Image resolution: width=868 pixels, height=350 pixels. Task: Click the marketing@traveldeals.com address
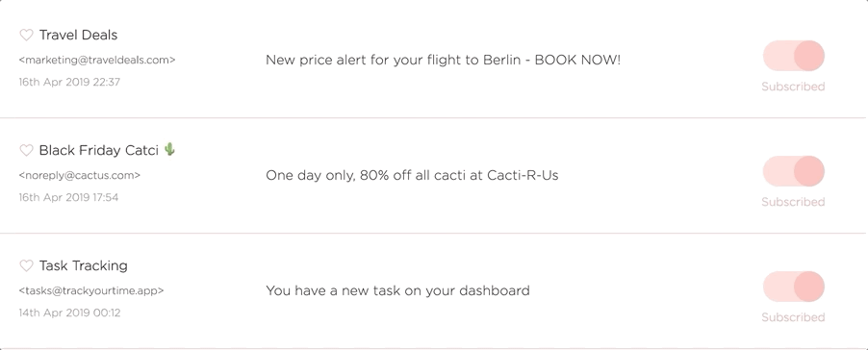tap(97, 60)
